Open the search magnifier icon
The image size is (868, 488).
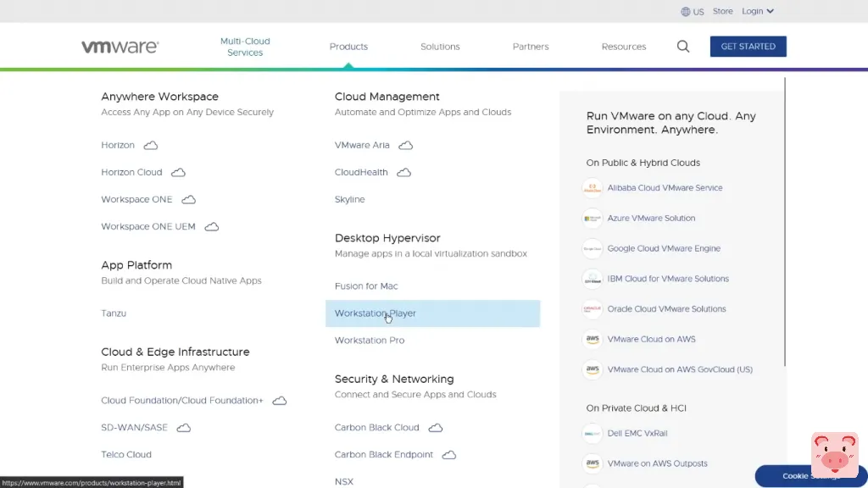pyautogui.click(x=683, y=47)
